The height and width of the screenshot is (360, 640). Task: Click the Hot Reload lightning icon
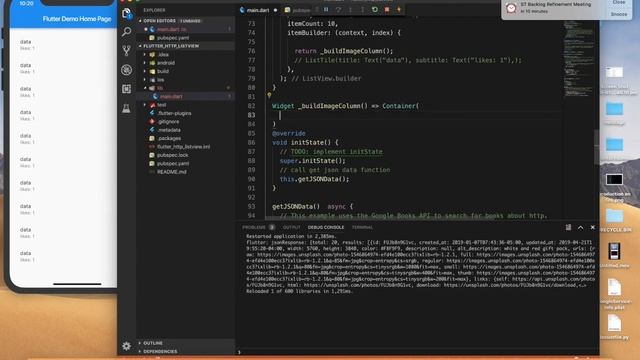point(399,9)
